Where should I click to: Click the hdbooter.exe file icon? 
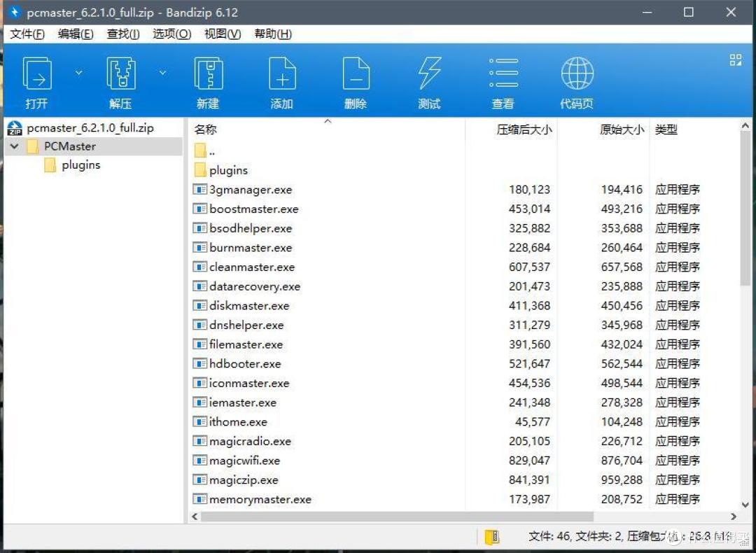200,363
